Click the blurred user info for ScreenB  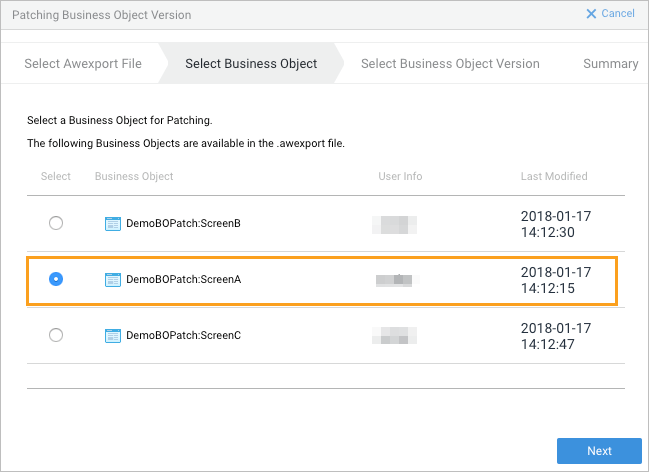point(394,224)
